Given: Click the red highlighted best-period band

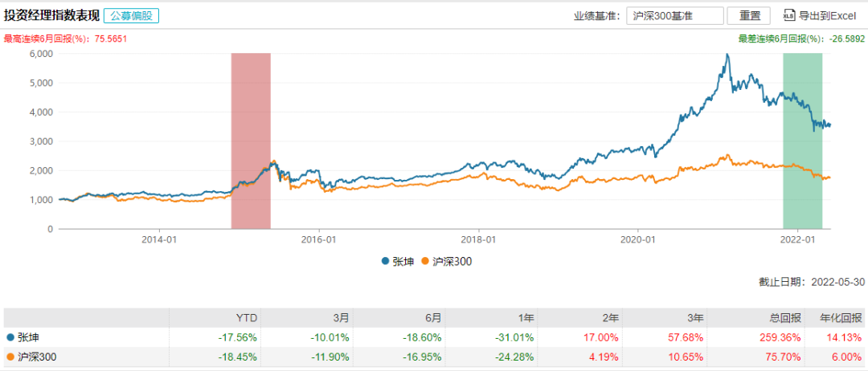Looking at the screenshot, I should tap(251, 141).
